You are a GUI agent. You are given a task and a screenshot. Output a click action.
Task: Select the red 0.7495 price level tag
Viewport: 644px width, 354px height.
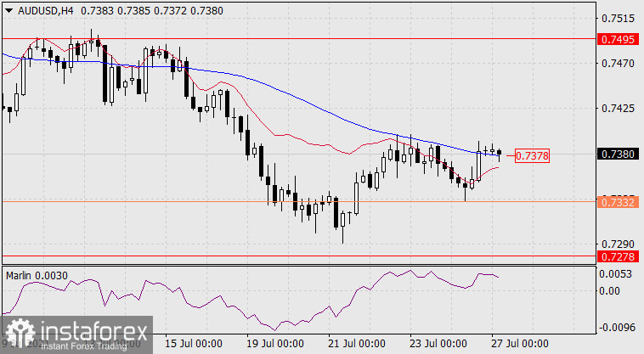coord(617,39)
